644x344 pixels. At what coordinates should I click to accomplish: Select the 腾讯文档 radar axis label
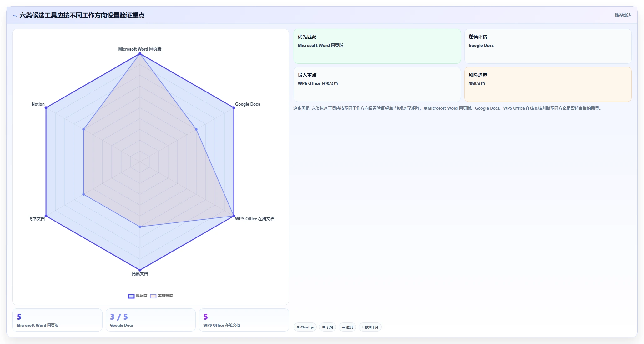pyautogui.click(x=140, y=274)
